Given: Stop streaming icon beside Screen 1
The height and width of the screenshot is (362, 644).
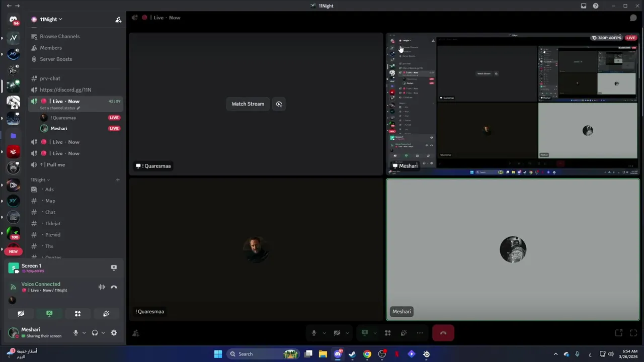Looking at the screenshot, I should pyautogui.click(x=114, y=267).
